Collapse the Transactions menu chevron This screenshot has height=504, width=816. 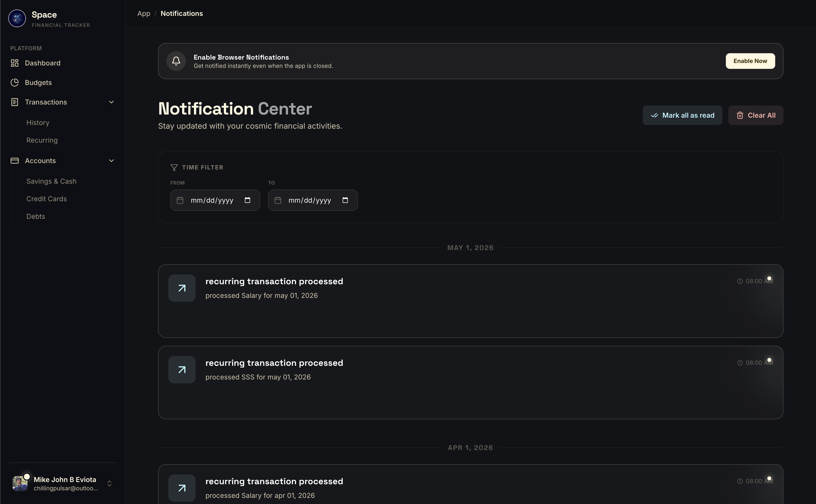[x=111, y=102]
